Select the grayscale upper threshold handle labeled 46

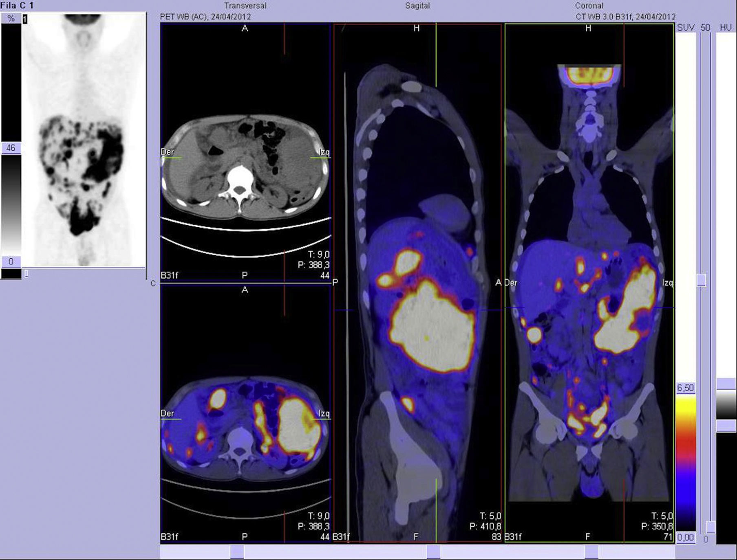coord(11,148)
